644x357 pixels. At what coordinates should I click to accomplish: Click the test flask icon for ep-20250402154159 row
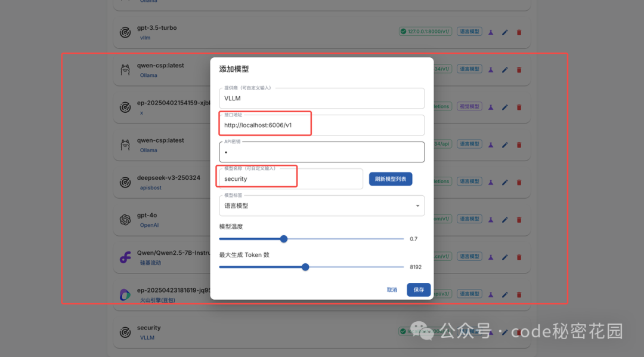(x=490, y=107)
